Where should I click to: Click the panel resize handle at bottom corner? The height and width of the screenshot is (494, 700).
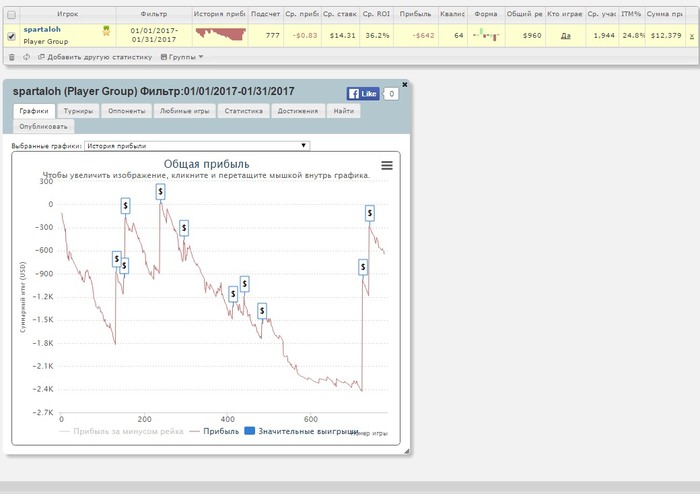point(406,452)
